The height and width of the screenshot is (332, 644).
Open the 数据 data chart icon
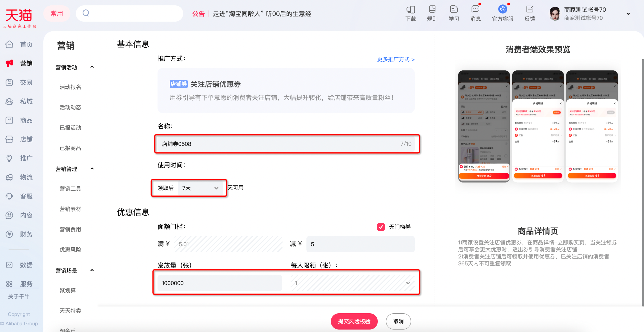tap(9, 265)
